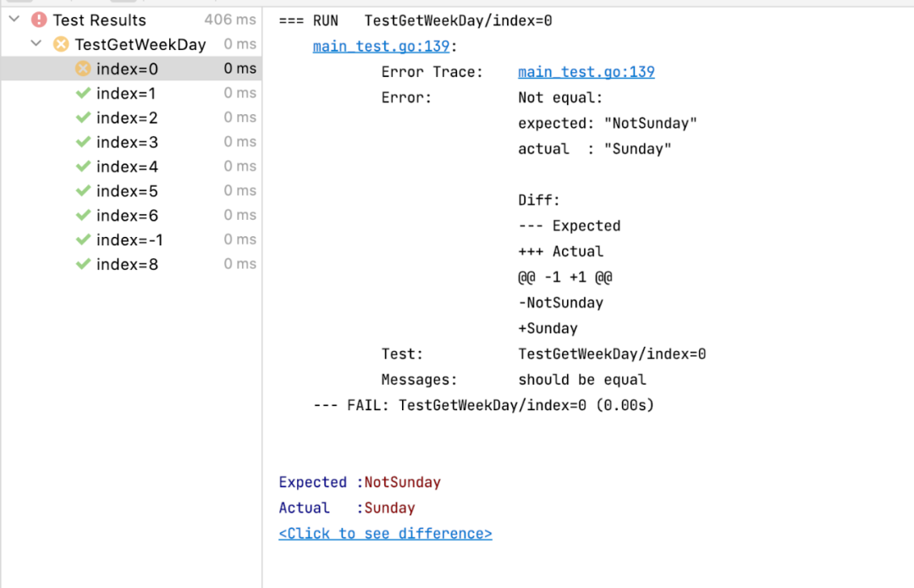The image size is (914, 588).
Task: Click the green checkmark beside index=3
Action: [83, 142]
